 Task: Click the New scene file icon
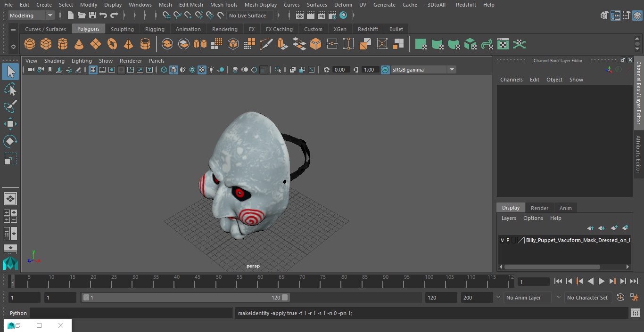[70, 16]
